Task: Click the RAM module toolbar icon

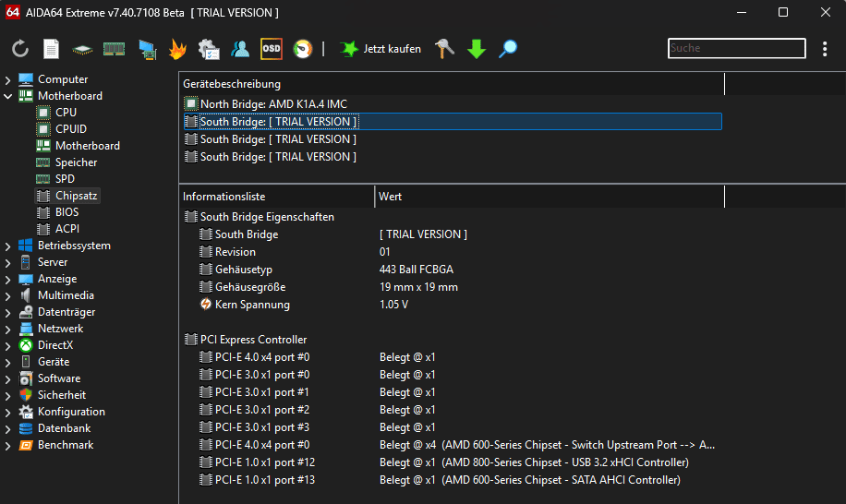Action: pos(114,49)
